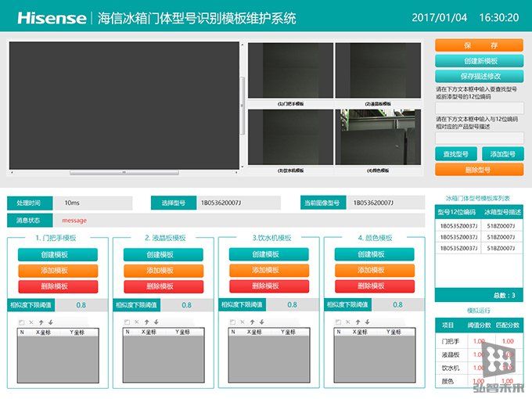Viewport: 532px width, 399px height.
Task: Click the new-item icon in the 门把手模板 panel
Action: 22,322
